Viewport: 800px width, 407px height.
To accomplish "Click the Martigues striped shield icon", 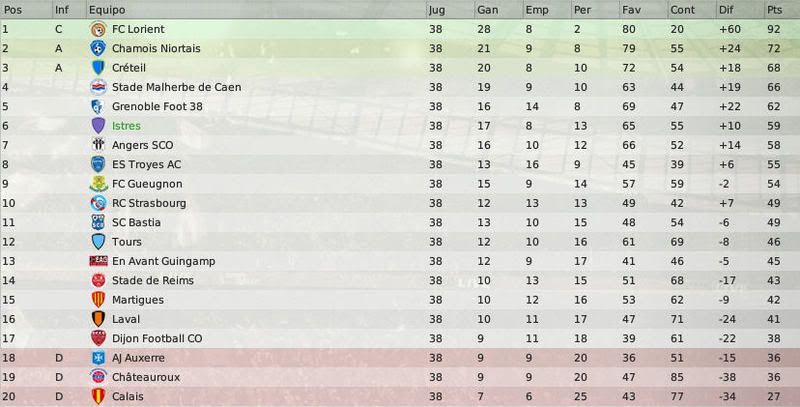I will (98, 299).
